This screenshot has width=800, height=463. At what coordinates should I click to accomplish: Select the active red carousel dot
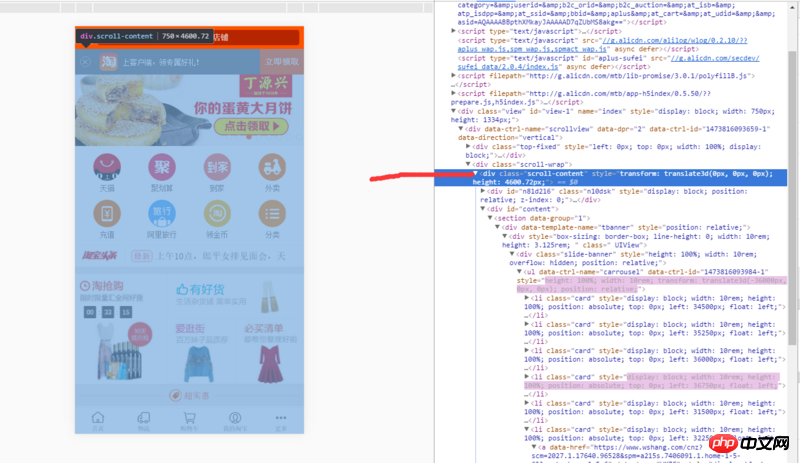pyautogui.click(x=249, y=137)
